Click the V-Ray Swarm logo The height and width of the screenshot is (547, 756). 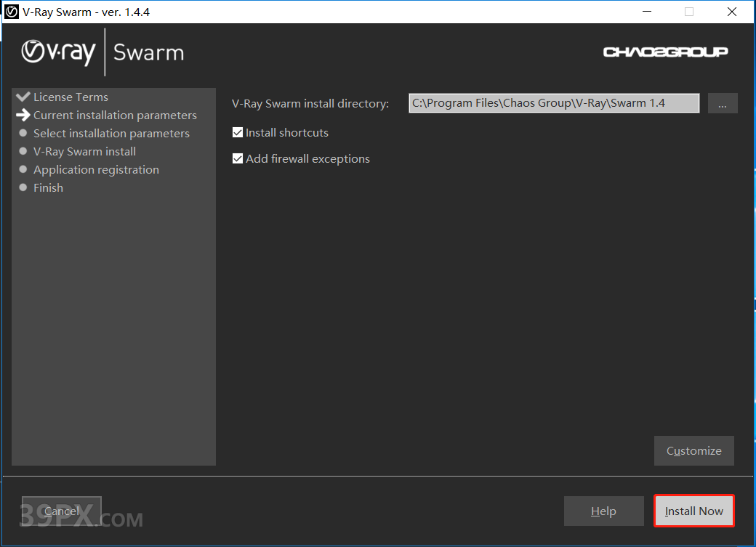(102, 52)
